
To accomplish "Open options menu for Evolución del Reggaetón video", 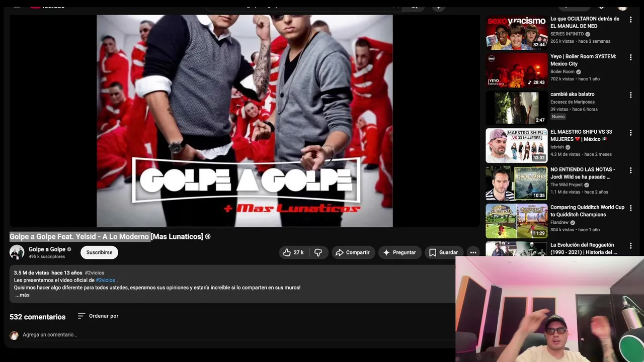I will coord(630,246).
